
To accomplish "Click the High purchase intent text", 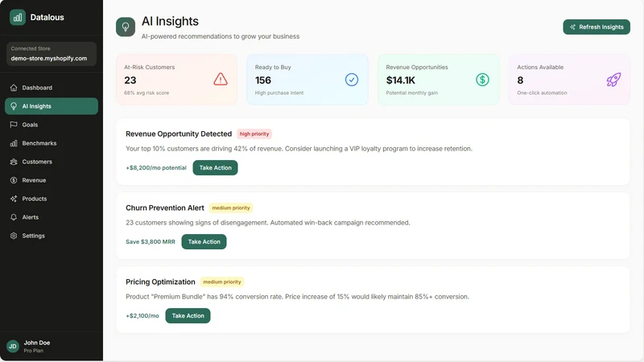I will point(279,93).
